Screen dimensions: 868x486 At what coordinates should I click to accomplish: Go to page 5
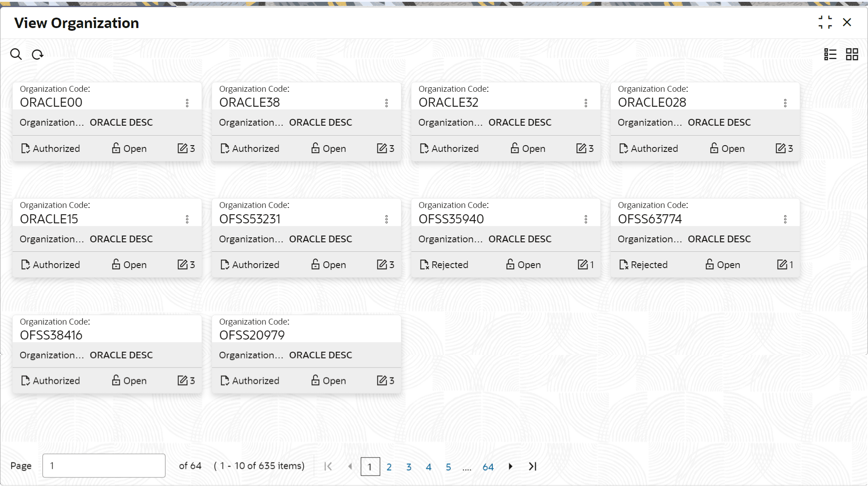pyautogui.click(x=448, y=467)
